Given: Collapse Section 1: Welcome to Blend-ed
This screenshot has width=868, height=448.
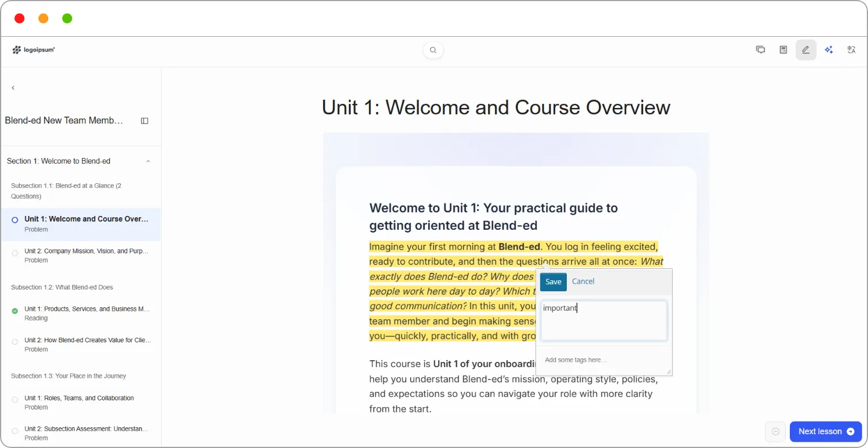Looking at the screenshot, I should click(148, 161).
